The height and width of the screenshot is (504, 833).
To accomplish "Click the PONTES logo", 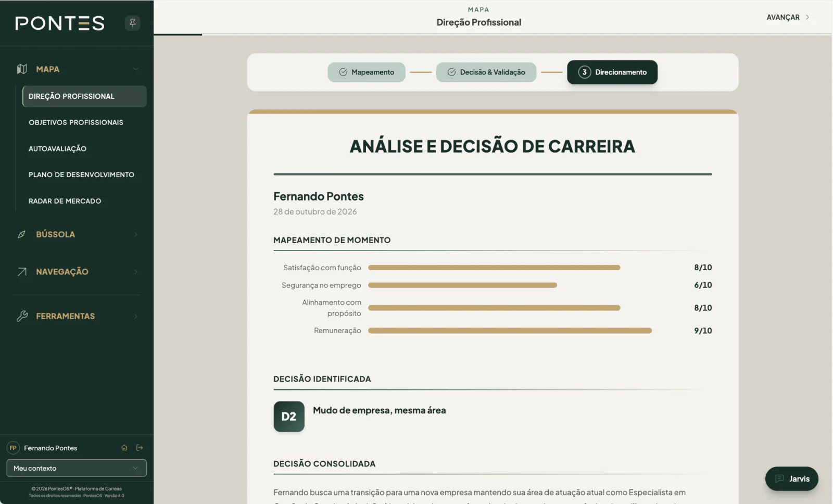I will (x=60, y=23).
